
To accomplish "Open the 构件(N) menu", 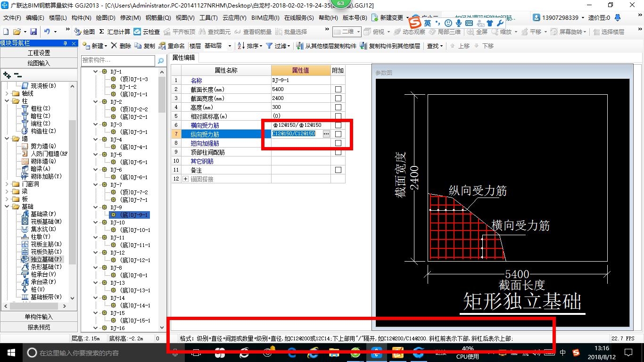I will [x=82, y=18].
